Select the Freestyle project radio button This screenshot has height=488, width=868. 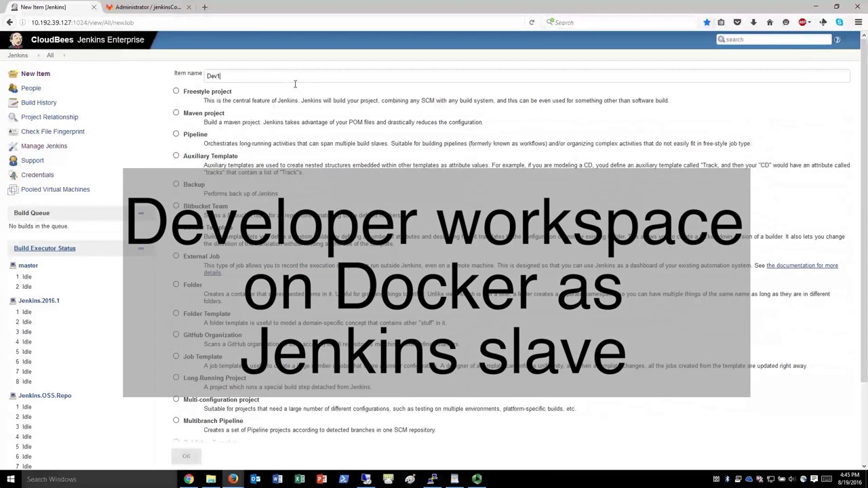(x=176, y=91)
